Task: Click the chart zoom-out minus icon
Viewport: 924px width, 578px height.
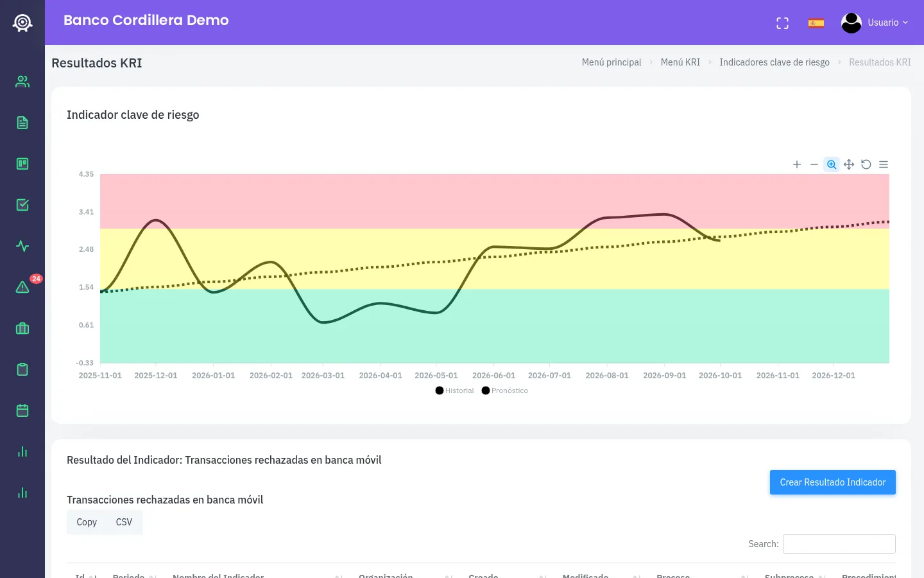Action: coord(814,164)
